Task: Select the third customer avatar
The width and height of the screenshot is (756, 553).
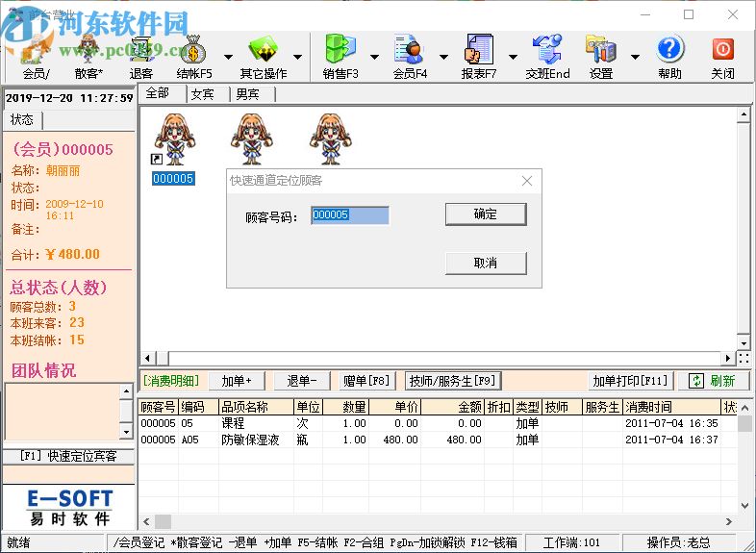Action: [330, 139]
